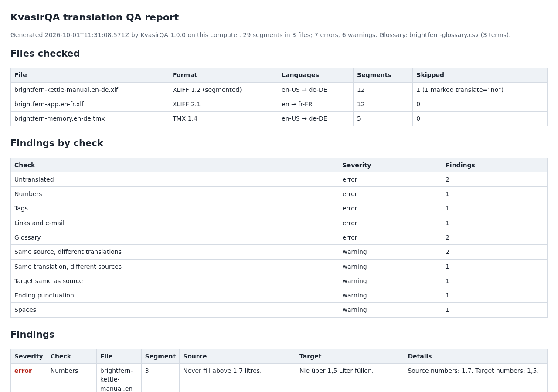The width and height of the screenshot is (558, 392).
Task: Click source text 'Never fill above 1.7 litres.'
Action: pos(222,371)
